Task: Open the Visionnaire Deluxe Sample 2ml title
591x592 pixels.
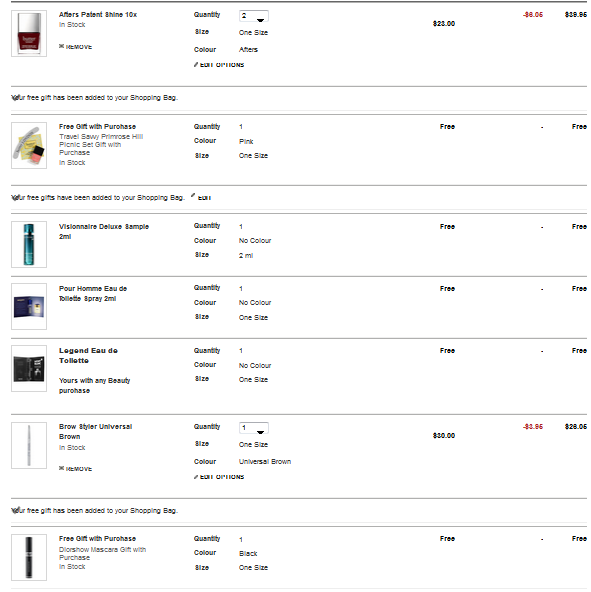Action: click(x=104, y=231)
